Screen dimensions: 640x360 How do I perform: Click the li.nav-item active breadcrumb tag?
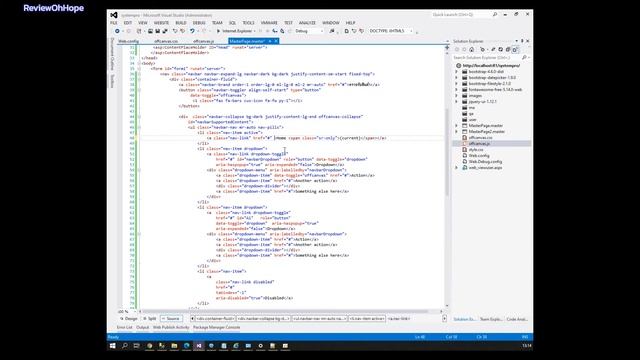pyautogui.click(x=367, y=318)
